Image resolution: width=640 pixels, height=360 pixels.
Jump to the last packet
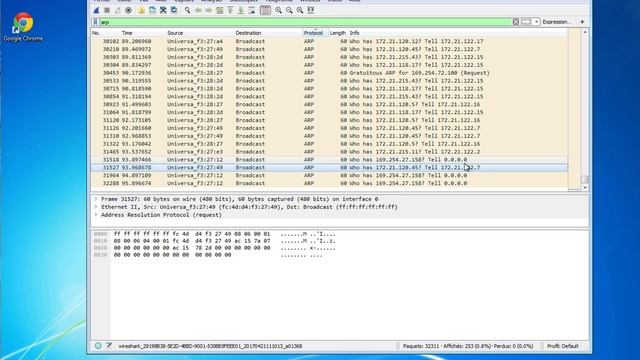241,10
